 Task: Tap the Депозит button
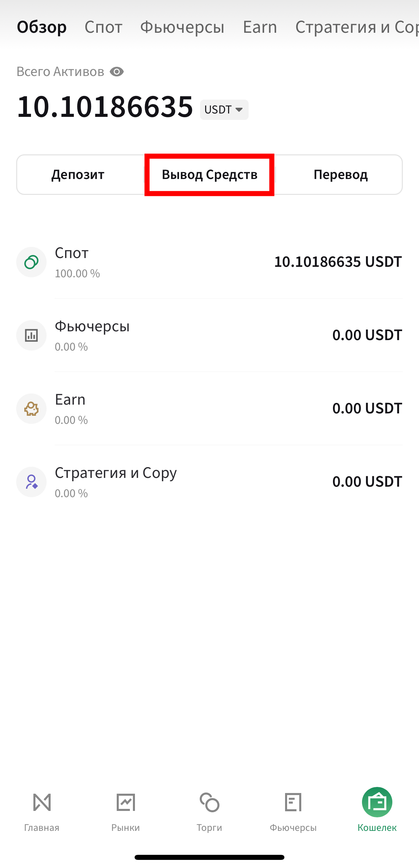coord(78,175)
